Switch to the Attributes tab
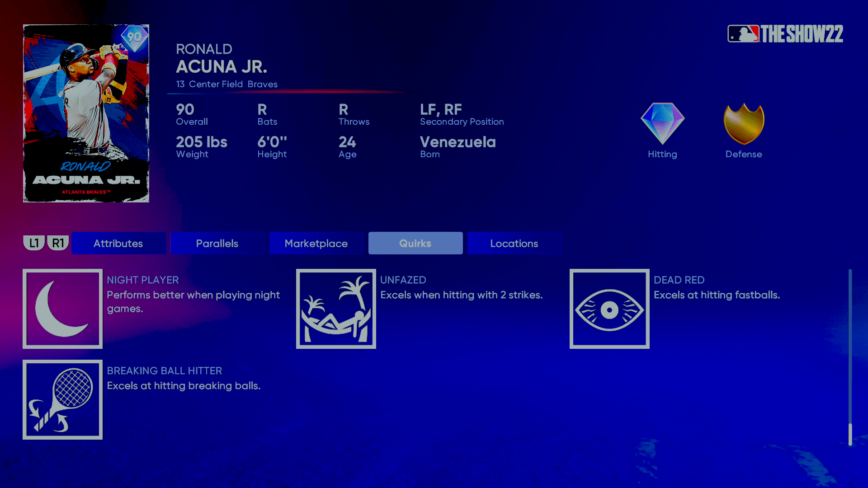The height and width of the screenshot is (488, 868). tap(118, 243)
